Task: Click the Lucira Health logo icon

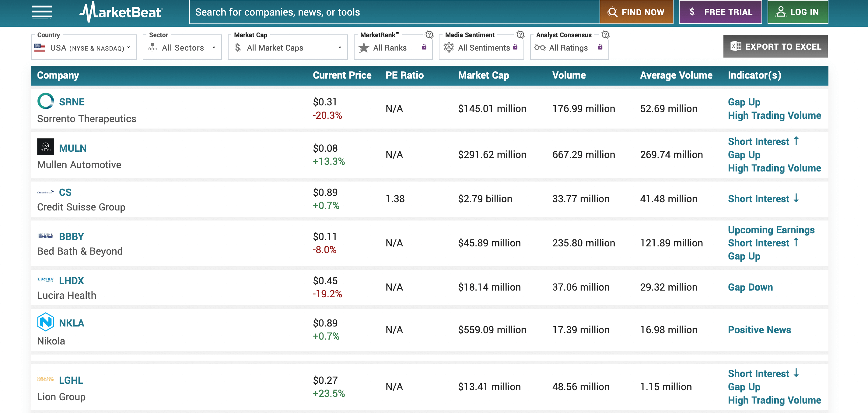Action: pos(45,280)
